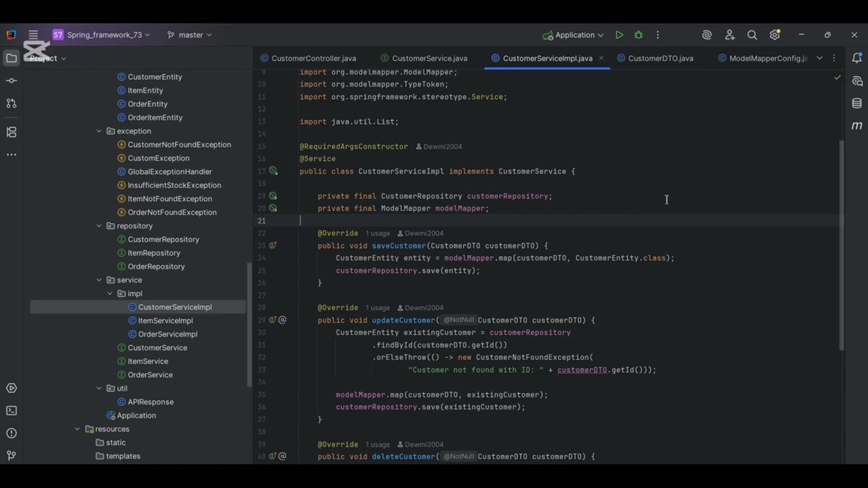
Task: Open Spring_framework_73 project dropdown
Action: pyautogui.click(x=101, y=35)
